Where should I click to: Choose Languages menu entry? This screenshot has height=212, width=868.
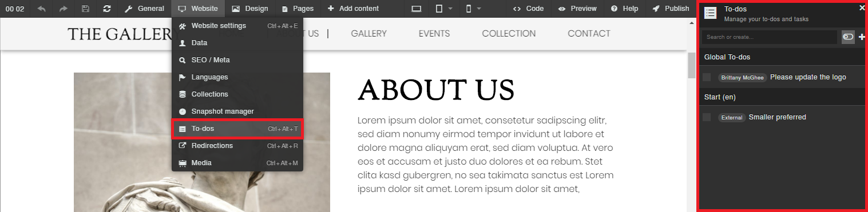pos(237,77)
